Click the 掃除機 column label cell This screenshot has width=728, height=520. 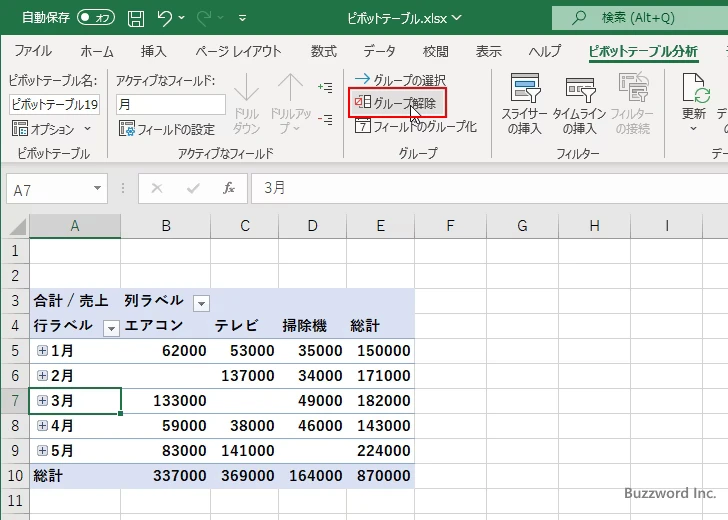tap(312, 325)
